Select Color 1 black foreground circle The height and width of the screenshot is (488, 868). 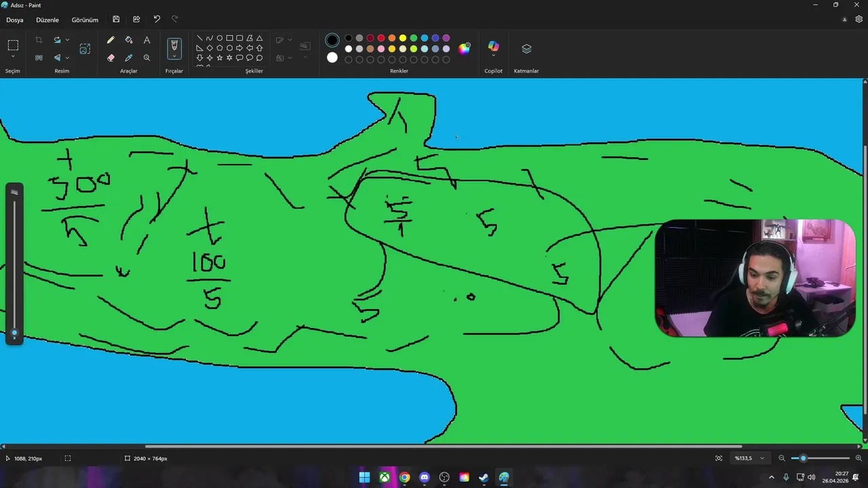coord(332,40)
